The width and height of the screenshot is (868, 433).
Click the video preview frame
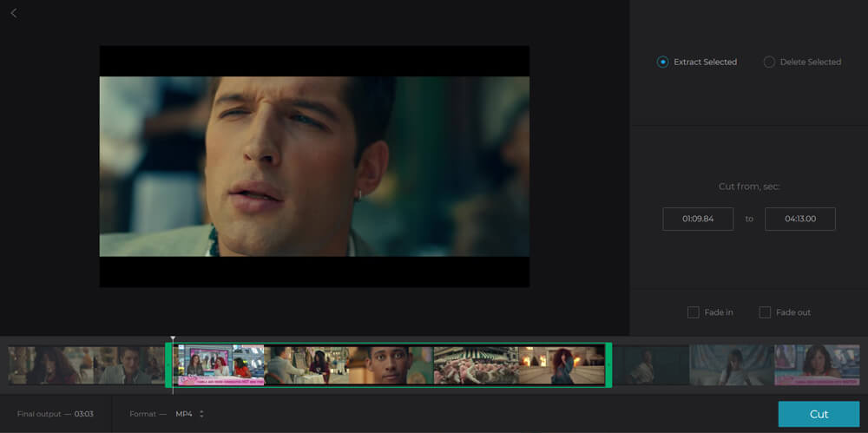click(x=314, y=166)
